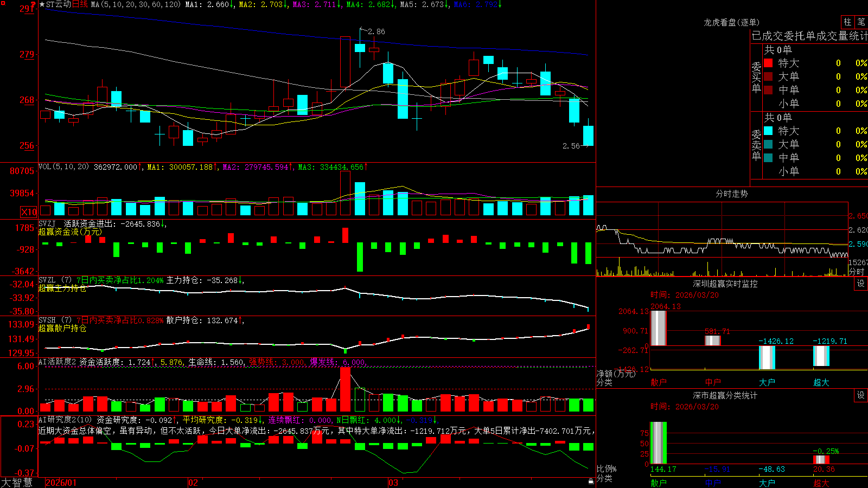Click the 委买单 section label
Viewport: 868px width, 488px height.
[x=756, y=77]
